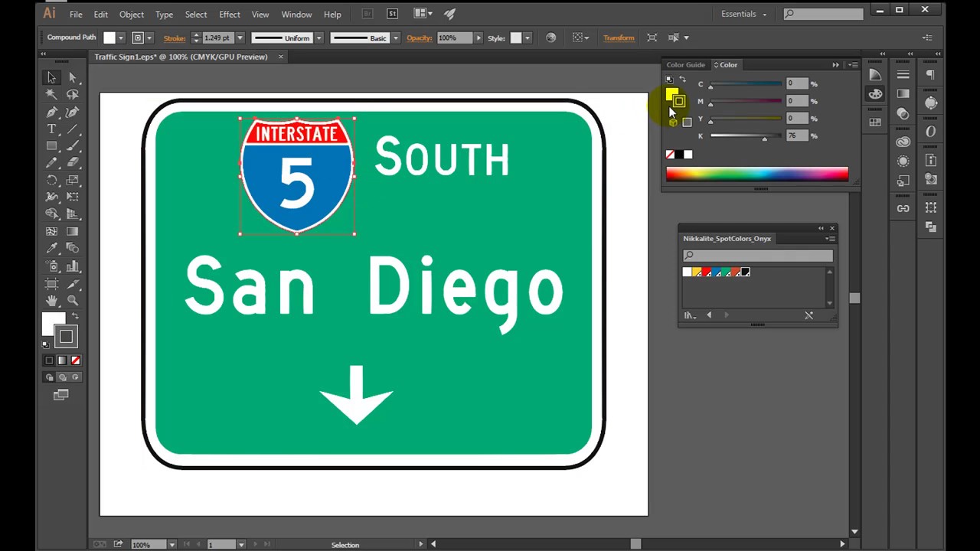980x551 pixels.
Task: Select the Artboard tool
Action: pyautogui.click(x=51, y=283)
